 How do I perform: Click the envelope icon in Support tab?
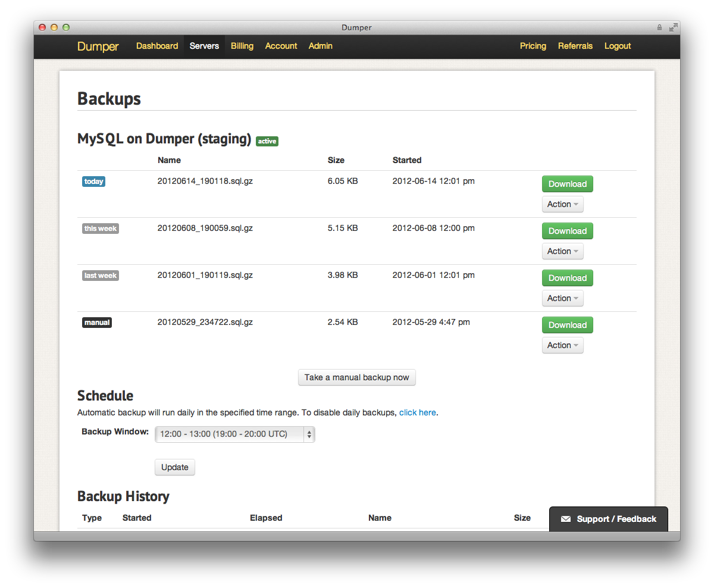tap(565, 519)
